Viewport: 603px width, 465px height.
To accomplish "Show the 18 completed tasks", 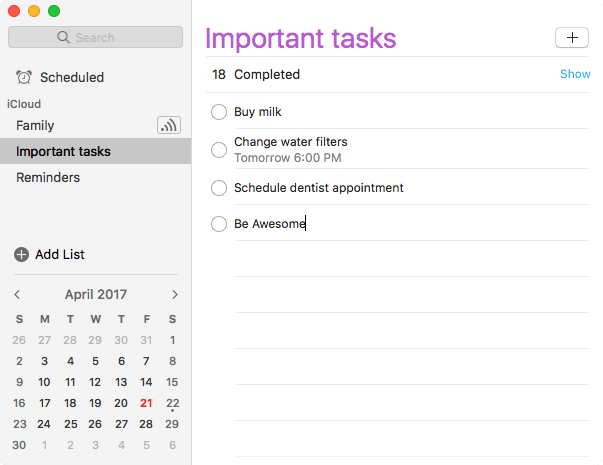I will pos(575,74).
